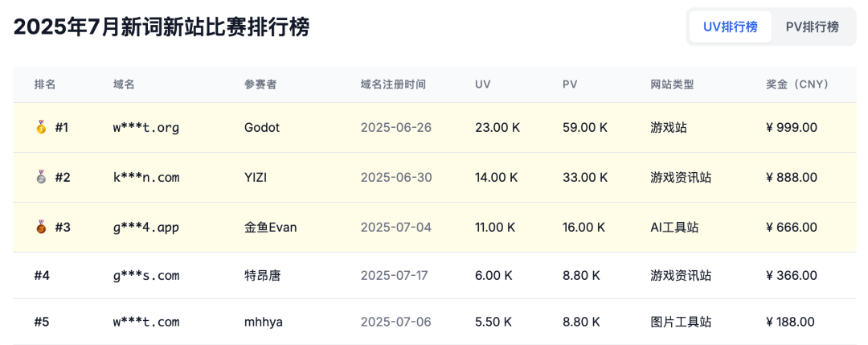This screenshot has height=345, width=868.
Task: Select participant 金鱼Evan in third row
Action: pos(271,227)
